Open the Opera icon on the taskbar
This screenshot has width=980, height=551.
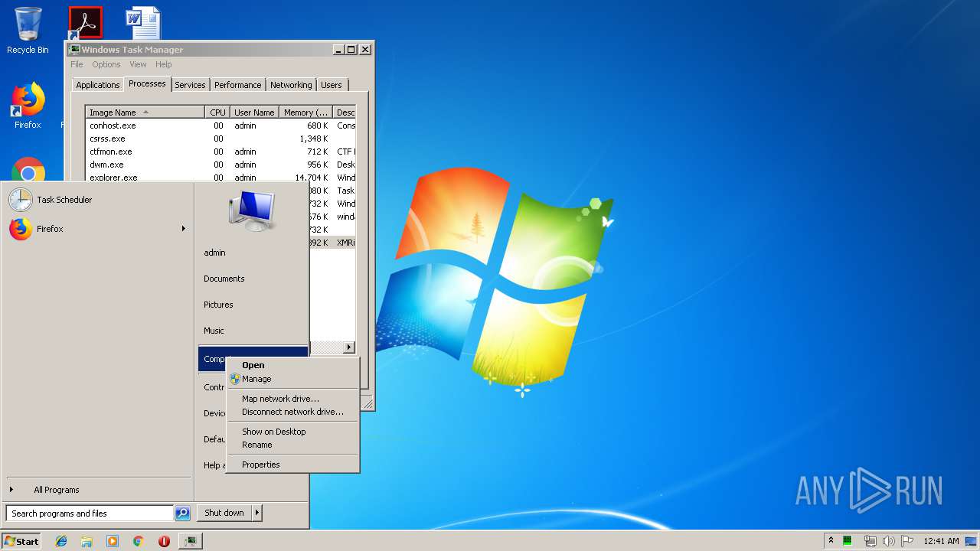click(x=164, y=541)
